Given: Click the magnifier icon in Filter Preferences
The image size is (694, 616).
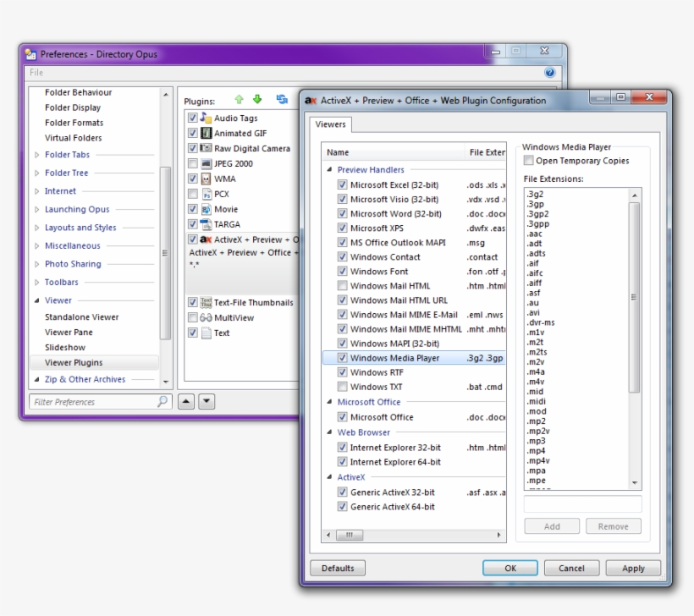Looking at the screenshot, I should (x=162, y=401).
